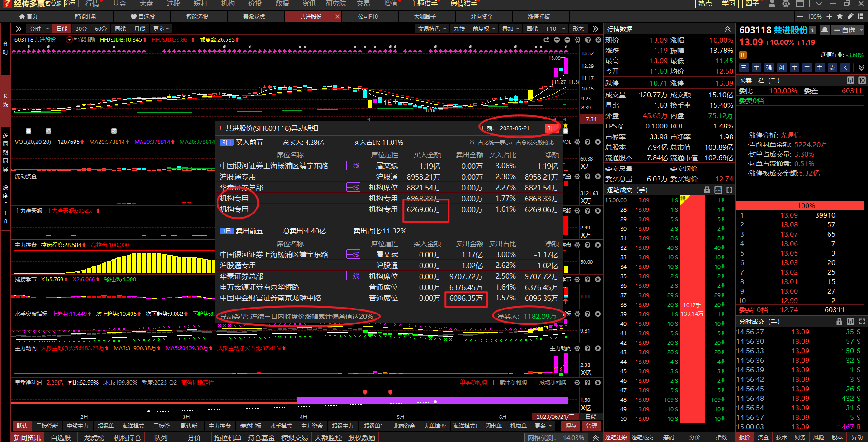Viewport: 868px width, 442px height.
Task: Click the K indicator badge
Action: 845,68
